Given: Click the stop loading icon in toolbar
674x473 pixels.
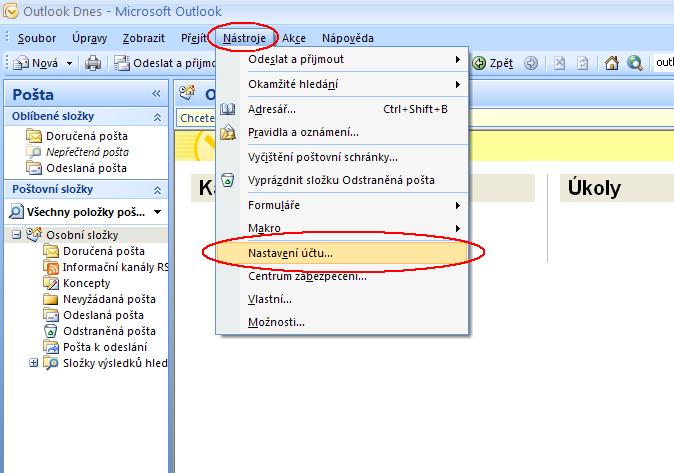Looking at the screenshot, I should pos(559,63).
